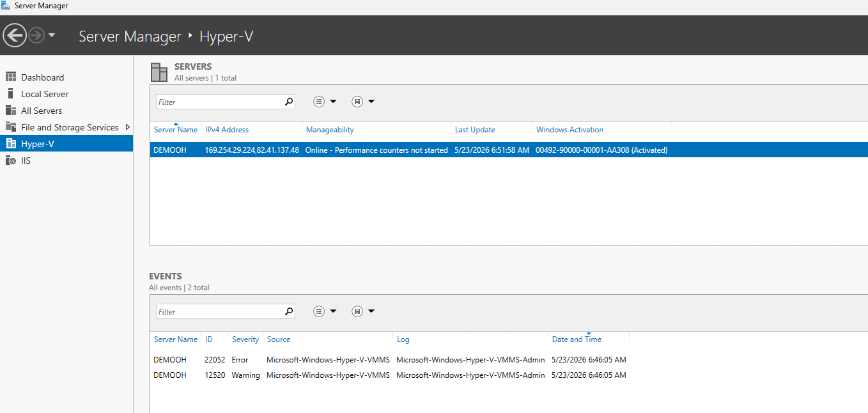Image resolution: width=868 pixels, height=413 pixels.
Task: Sort servers by Server Name column
Action: [x=176, y=130]
